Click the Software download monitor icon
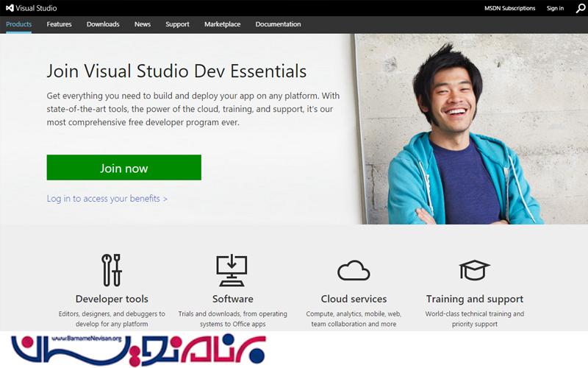This screenshot has width=588, height=368. click(x=232, y=270)
